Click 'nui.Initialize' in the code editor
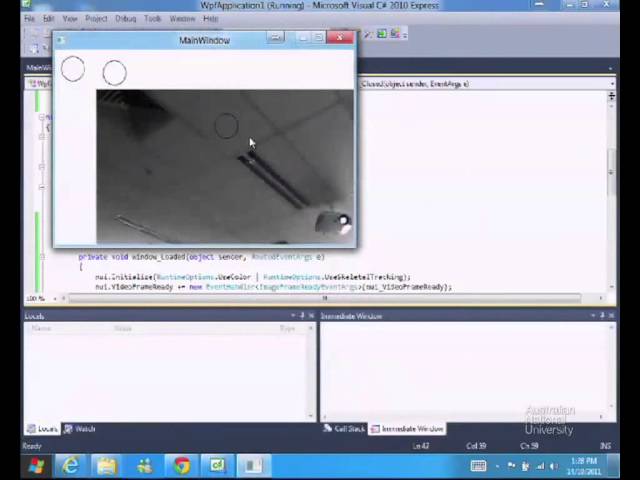 (124, 277)
